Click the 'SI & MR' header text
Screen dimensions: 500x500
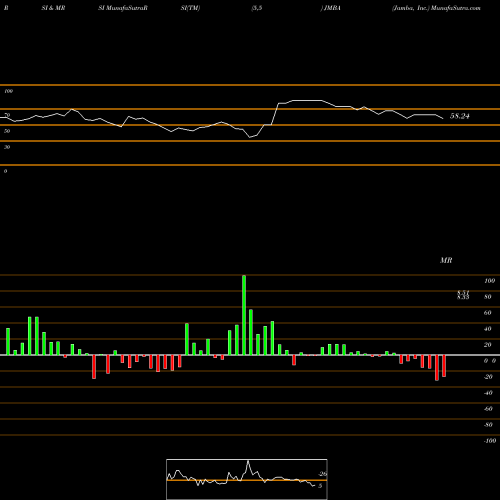click(x=53, y=8)
